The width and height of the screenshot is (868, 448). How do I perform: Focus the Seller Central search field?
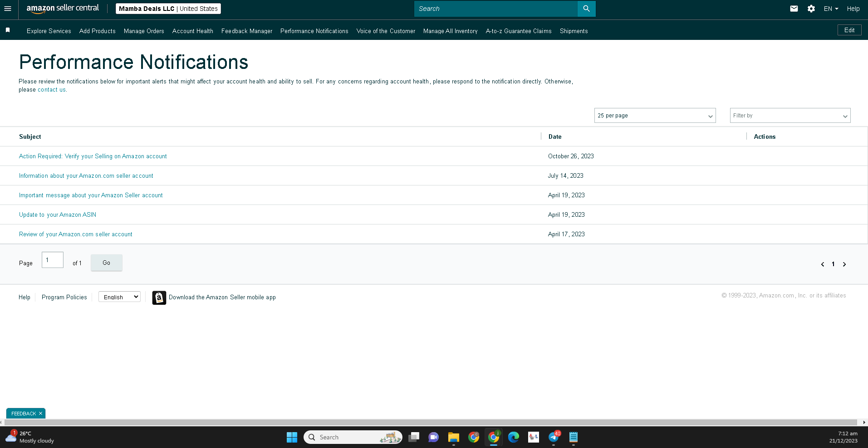(496, 9)
